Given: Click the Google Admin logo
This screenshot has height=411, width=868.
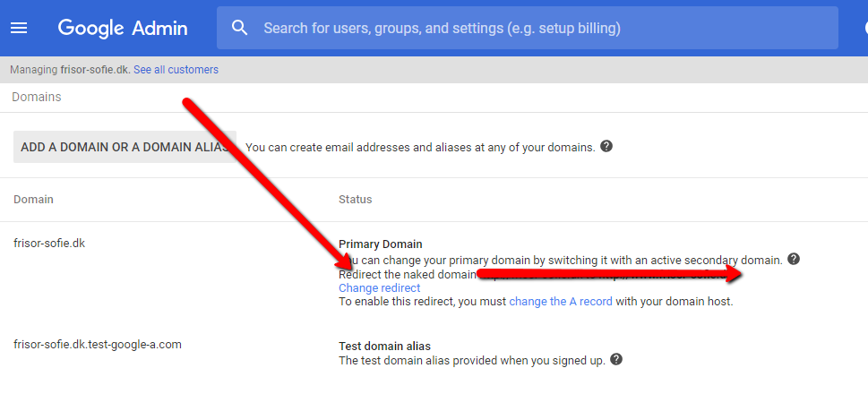Looking at the screenshot, I should tap(123, 28).
